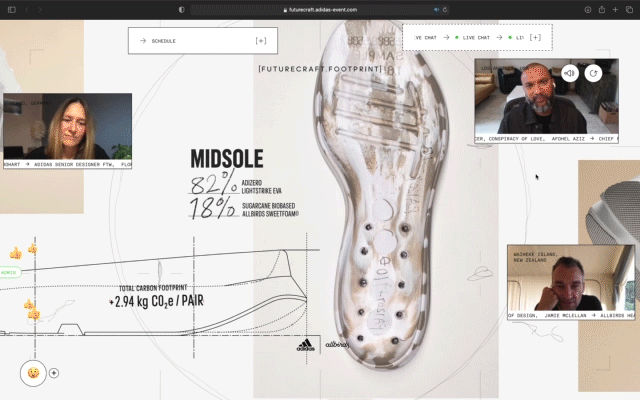This screenshot has width=640, height=400.
Task: Go back with the back arrow
Action: point(27,9)
